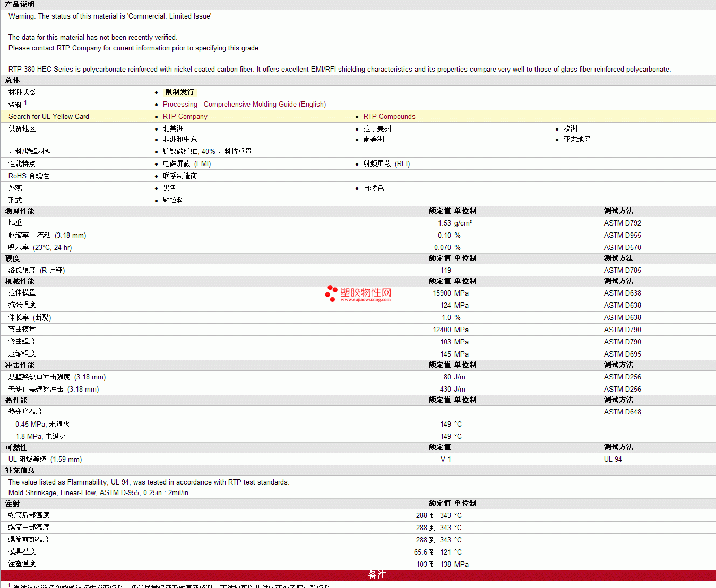Screen dimensions: 716x588
Task: Click footnote superscript 1 beside 资料
Action: (25, 103)
